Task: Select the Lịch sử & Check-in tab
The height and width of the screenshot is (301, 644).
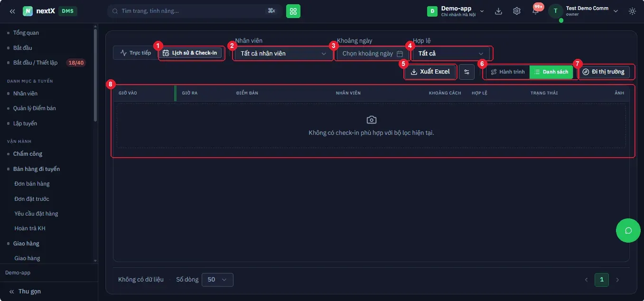Action: [190, 53]
